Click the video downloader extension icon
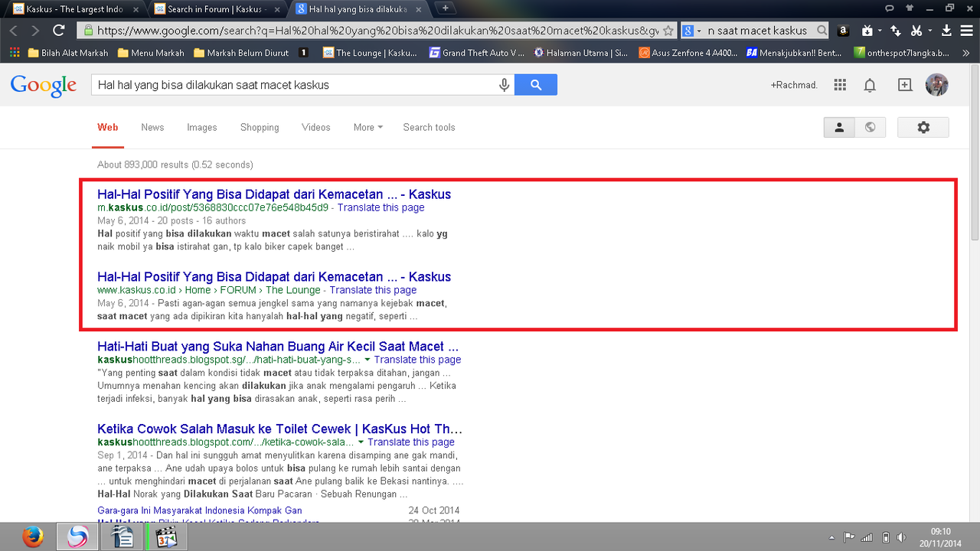Viewport: 980px width, 551px height. (867, 31)
